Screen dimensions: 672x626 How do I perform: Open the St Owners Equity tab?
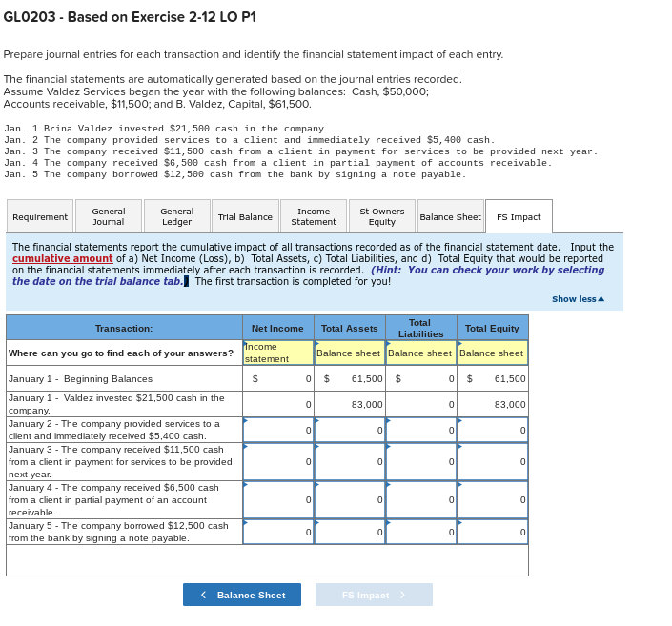click(382, 216)
